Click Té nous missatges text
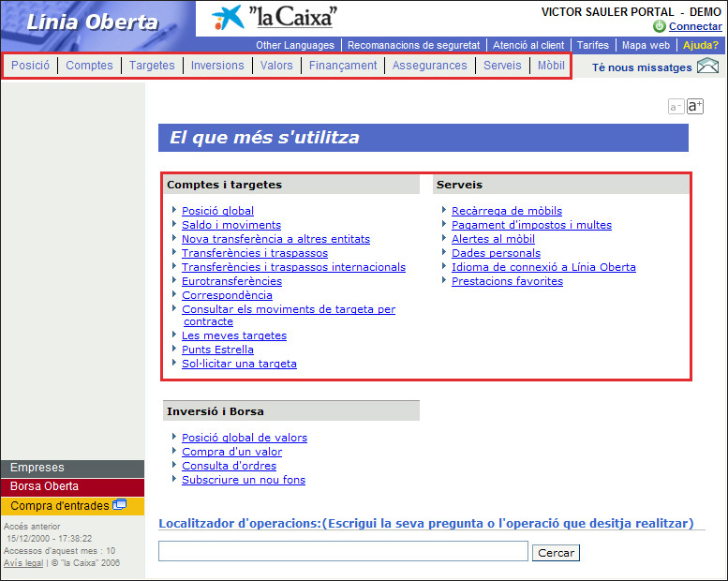 tap(642, 67)
